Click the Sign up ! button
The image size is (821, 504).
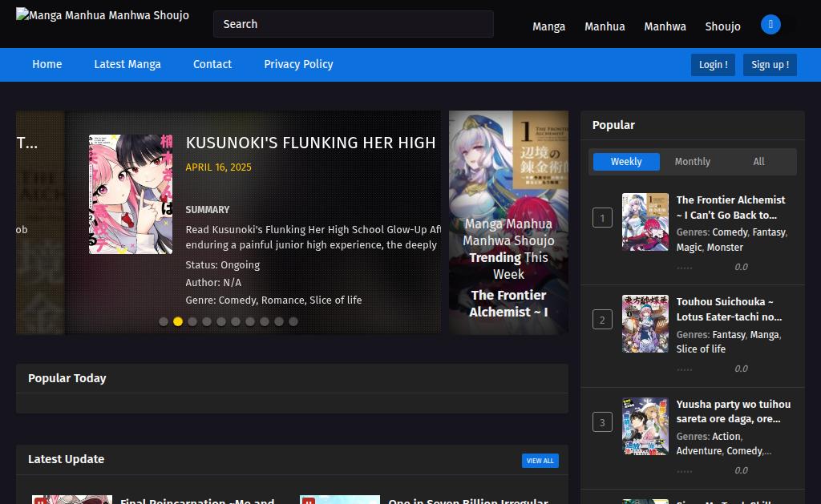click(770, 65)
